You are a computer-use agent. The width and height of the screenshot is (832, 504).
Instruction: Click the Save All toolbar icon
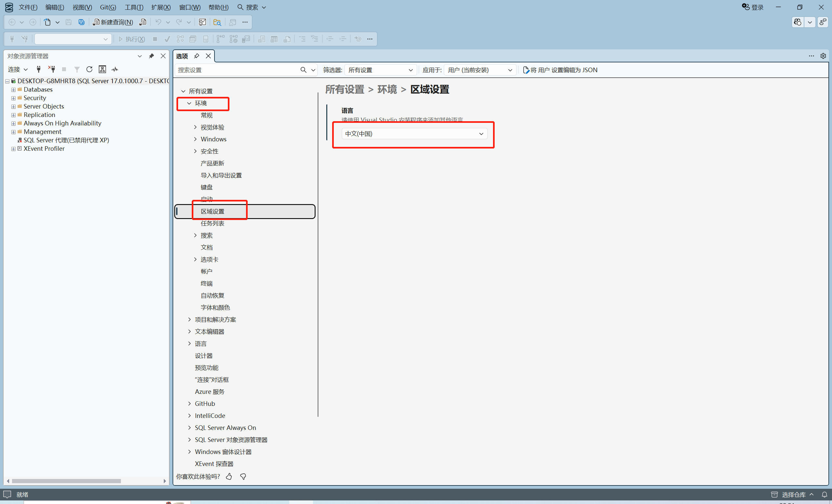[81, 22]
